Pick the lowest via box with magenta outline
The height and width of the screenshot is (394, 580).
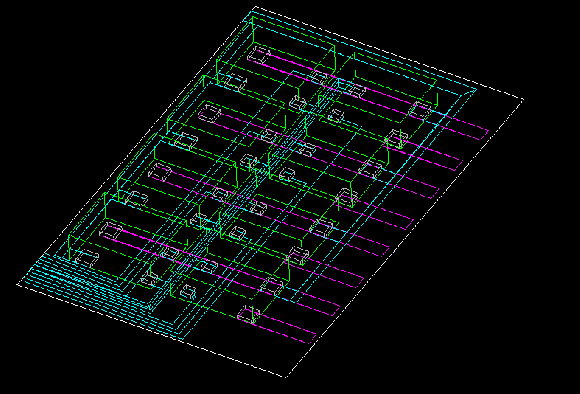(x=248, y=315)
